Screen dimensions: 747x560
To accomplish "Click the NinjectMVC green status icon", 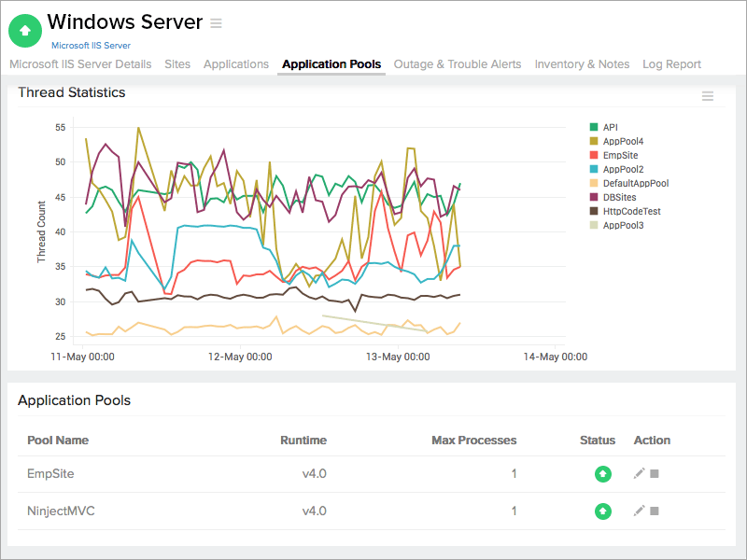I will click(x=603, y=511).
